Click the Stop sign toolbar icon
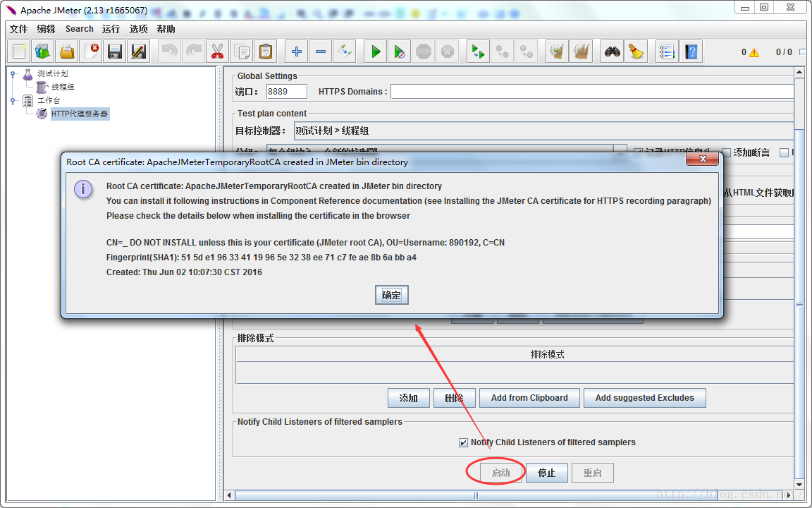Viewport: 812px width, 508px height. click(424, 52)
